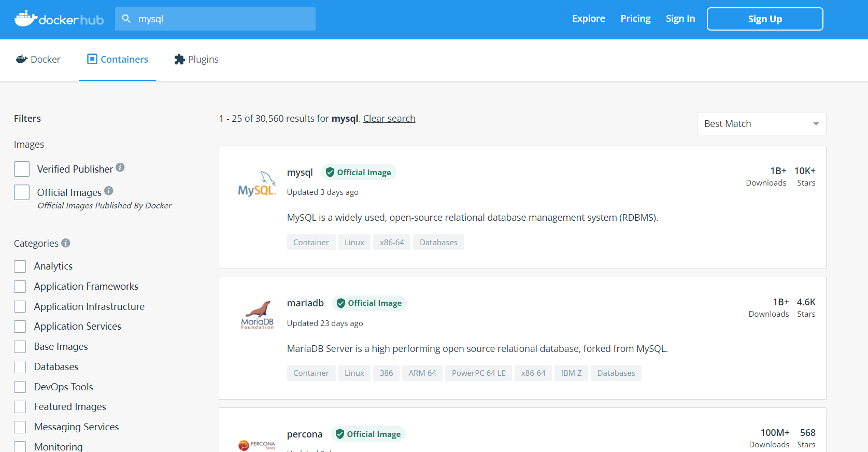Click the Verified Publisher info icon

(120, 167)
